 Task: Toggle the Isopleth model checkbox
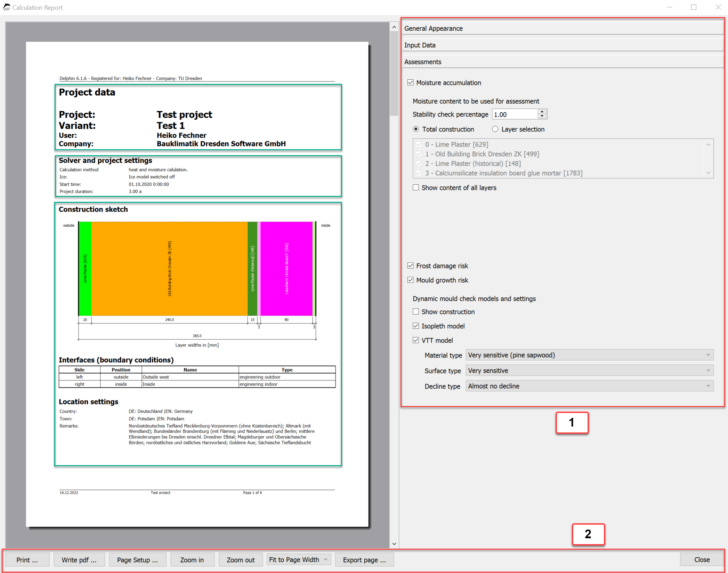(x=416, y=326)
